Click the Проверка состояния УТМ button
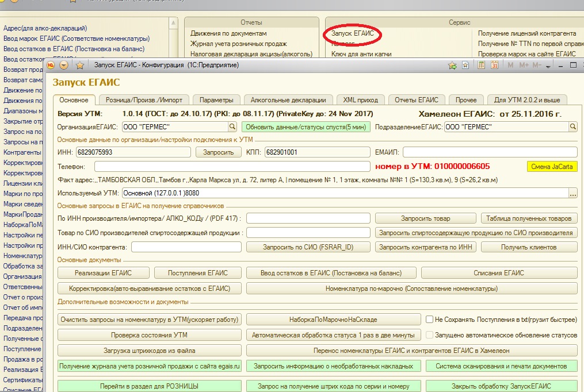584x392 pixels. 149,335
